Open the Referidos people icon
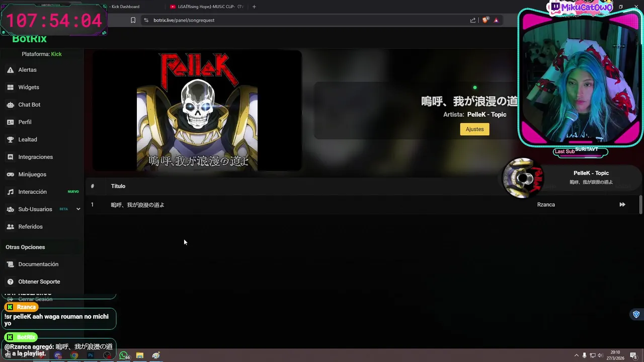Screen dimensions: 644x362 [10, 227]
